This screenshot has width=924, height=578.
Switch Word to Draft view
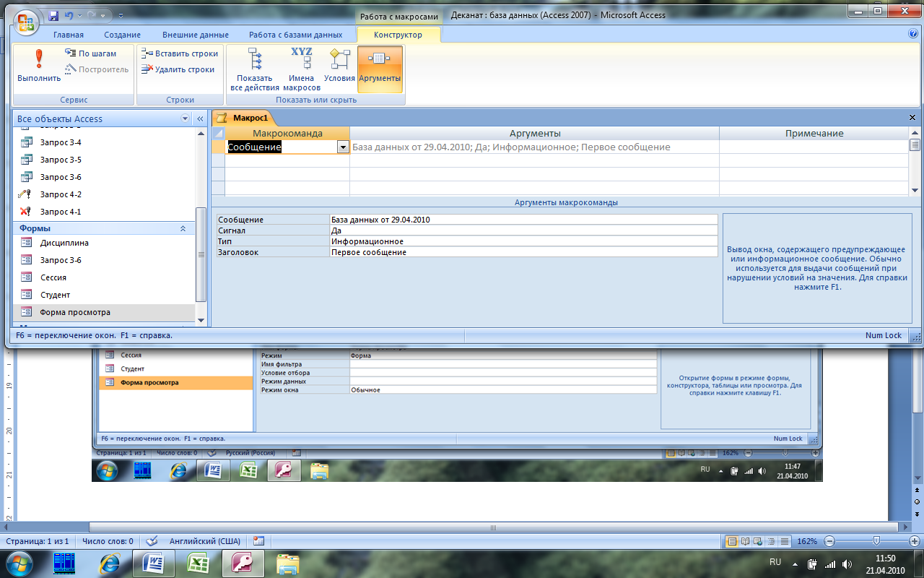click(x=784, y=541)
